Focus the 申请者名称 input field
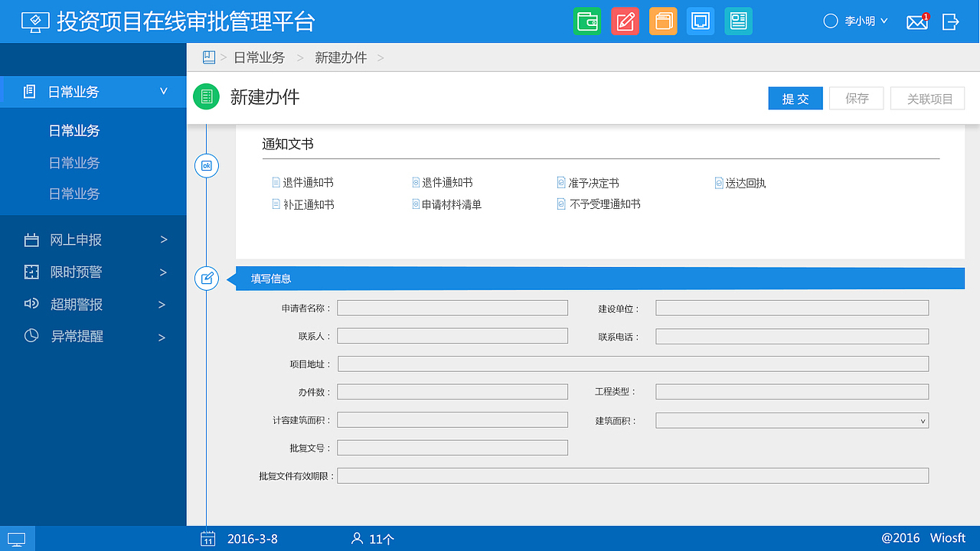980x551 pixels. [452, 308]
